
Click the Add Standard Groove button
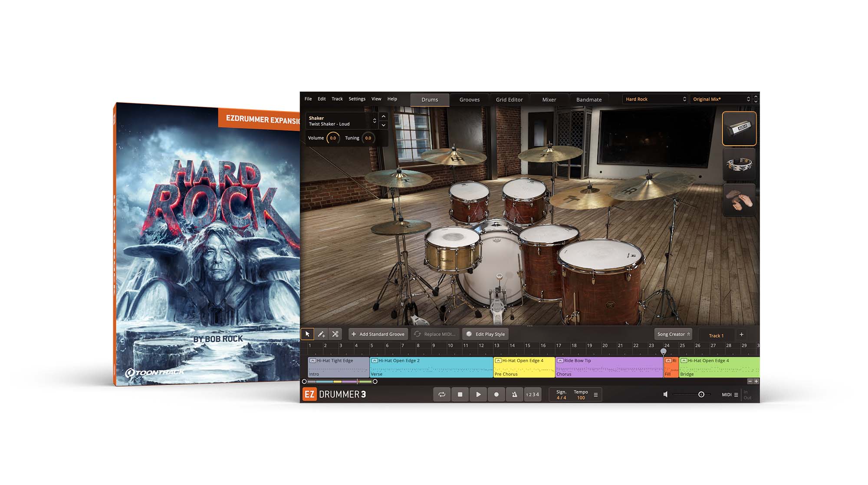coord(378,334)
